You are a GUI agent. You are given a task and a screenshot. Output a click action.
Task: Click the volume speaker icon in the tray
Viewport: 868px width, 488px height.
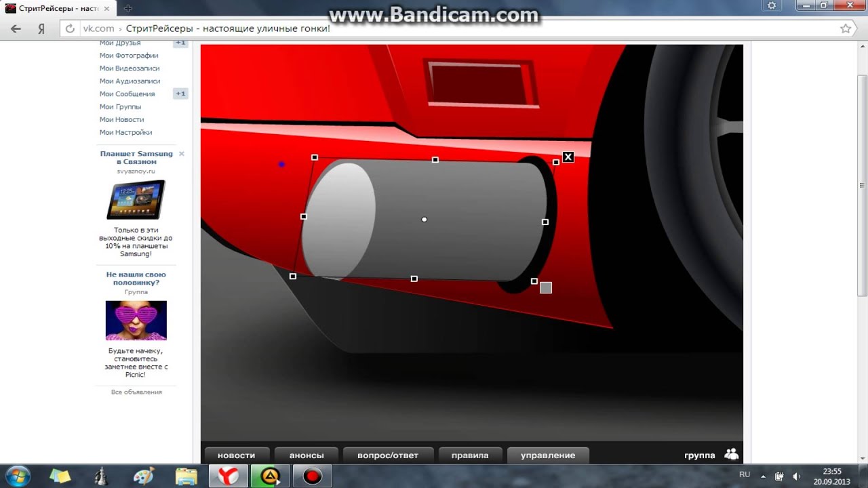(796, 476)
